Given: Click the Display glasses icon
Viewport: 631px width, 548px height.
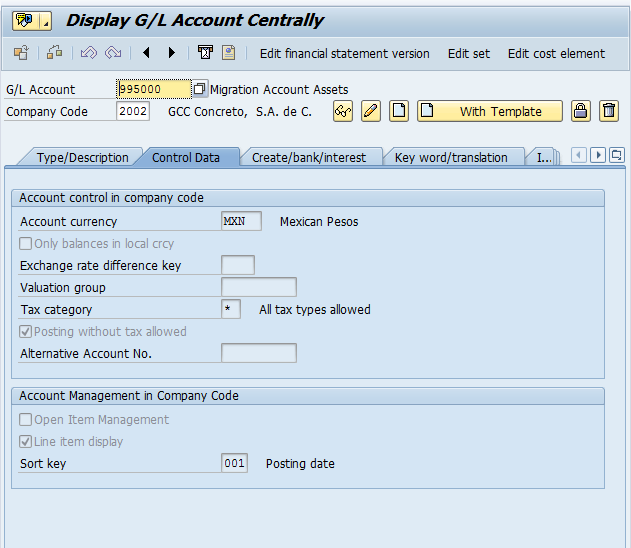Looking at the screenshot, I should (x=343, y=111).
